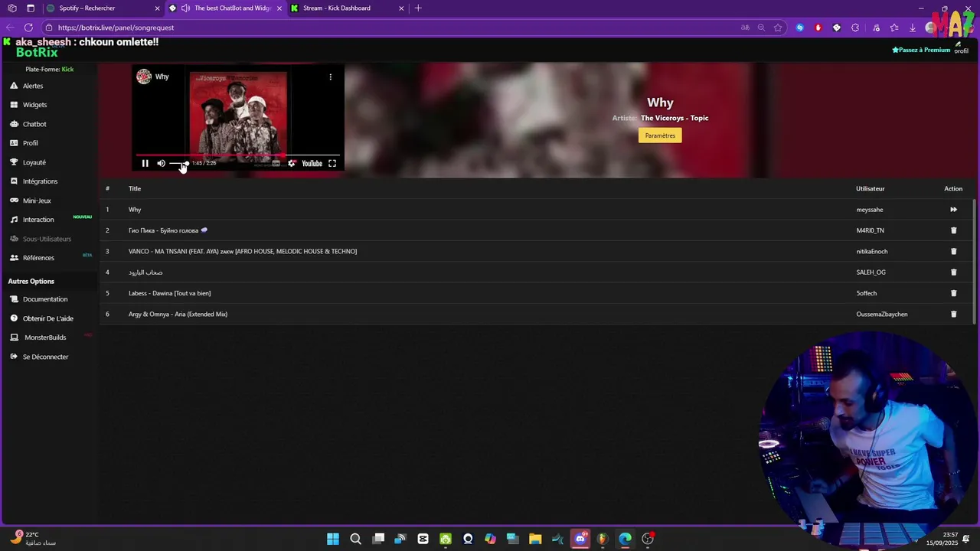
Task: Delete the Labess - Dawina request
Action: tap(953, 293)
